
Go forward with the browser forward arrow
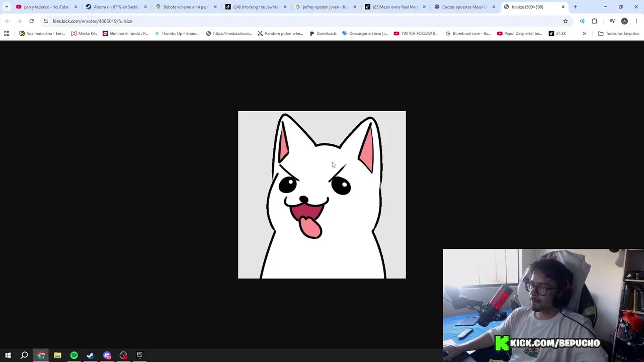click(19, 21)
